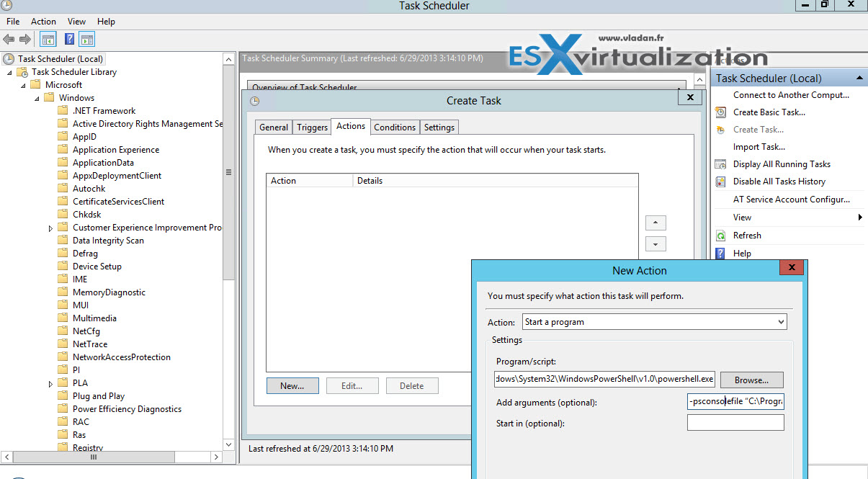This screenshot has width=868, height=479.
Task: Open the View submenu arrow in Actions pane
Action: pyautogui.click(x=860, y=218)
